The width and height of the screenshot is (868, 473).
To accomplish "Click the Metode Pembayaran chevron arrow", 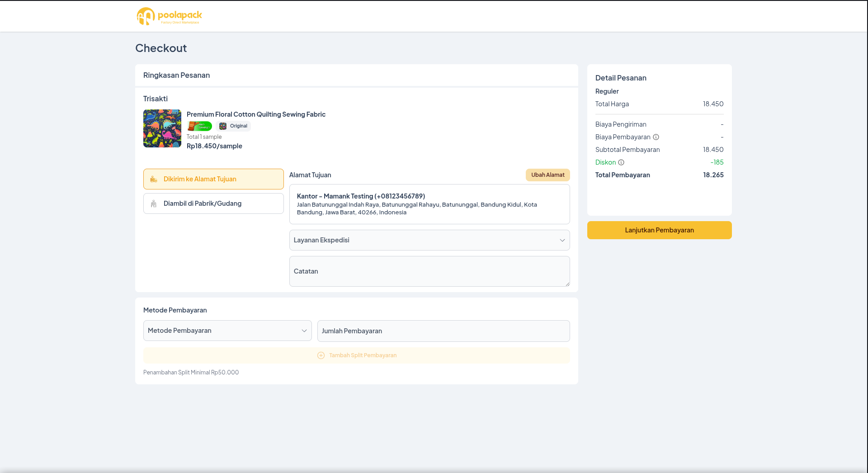I will point(304,331).
